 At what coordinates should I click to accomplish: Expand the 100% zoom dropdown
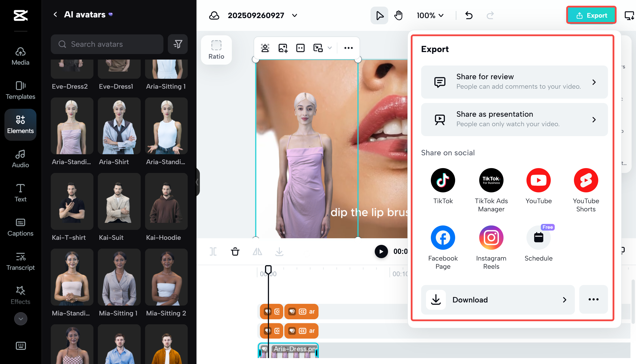pyautogui.click(x=430, y=15)
